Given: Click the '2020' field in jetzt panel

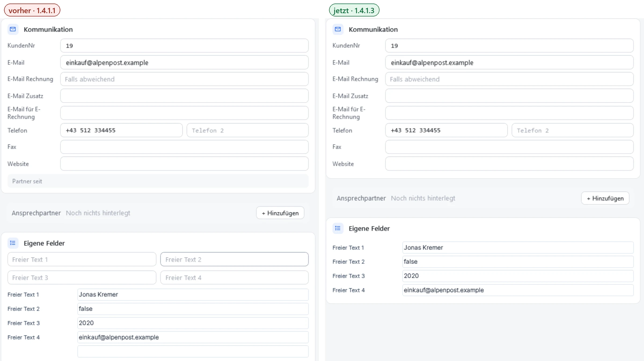Looking at the screenshot, I should coord(518,276).
